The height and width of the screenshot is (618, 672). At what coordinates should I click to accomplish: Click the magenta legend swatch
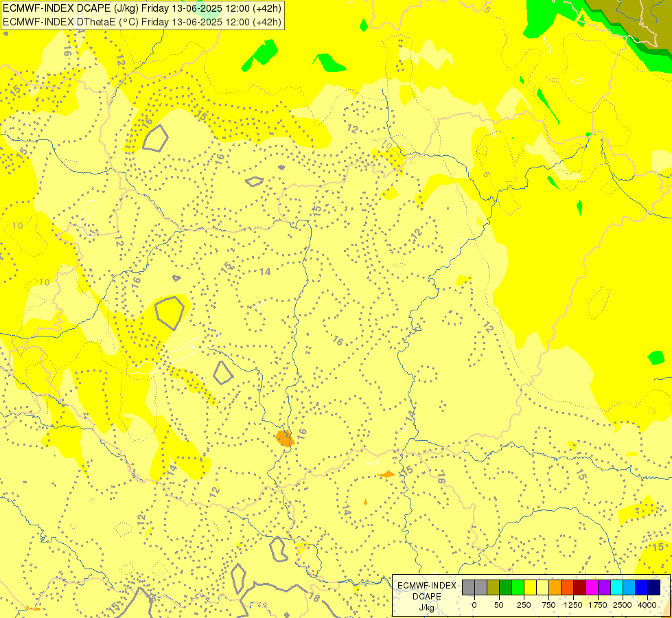(x=592, y=587)
